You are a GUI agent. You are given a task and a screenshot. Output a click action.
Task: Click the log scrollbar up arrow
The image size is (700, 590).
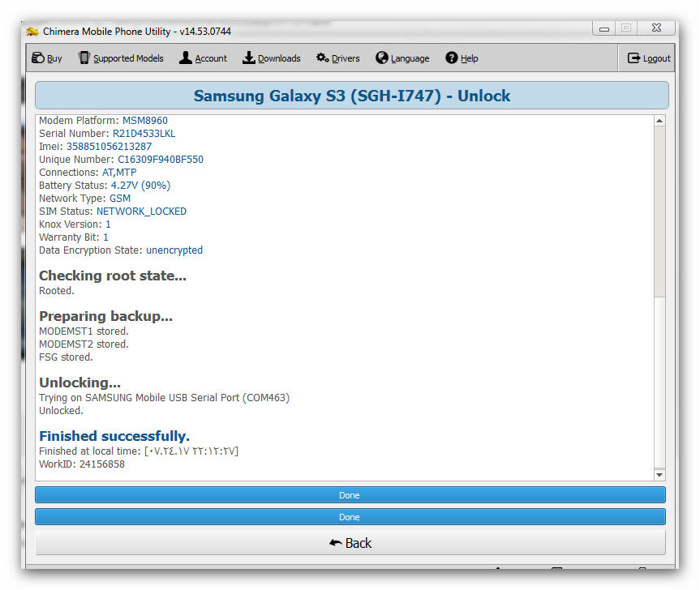coord(659,121)
